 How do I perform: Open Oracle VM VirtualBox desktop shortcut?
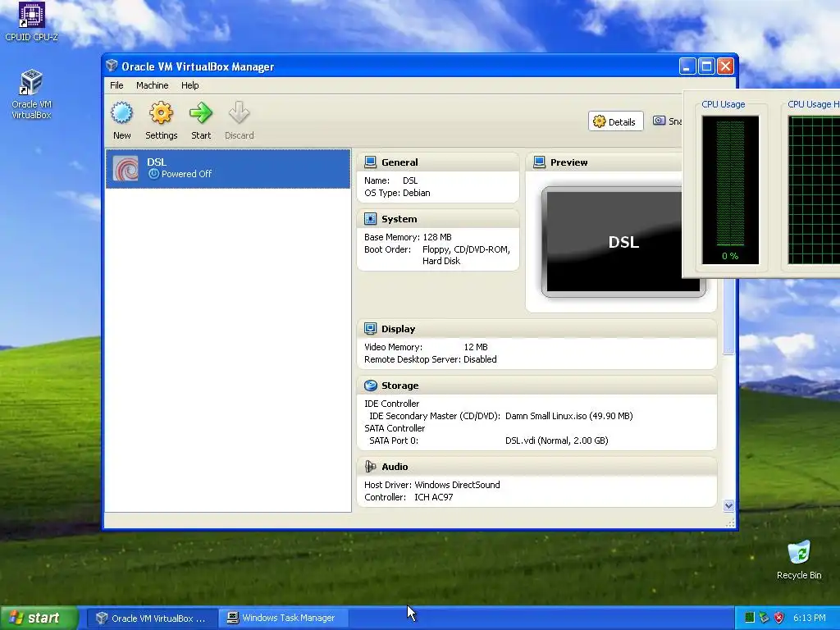tap(32, 94)
